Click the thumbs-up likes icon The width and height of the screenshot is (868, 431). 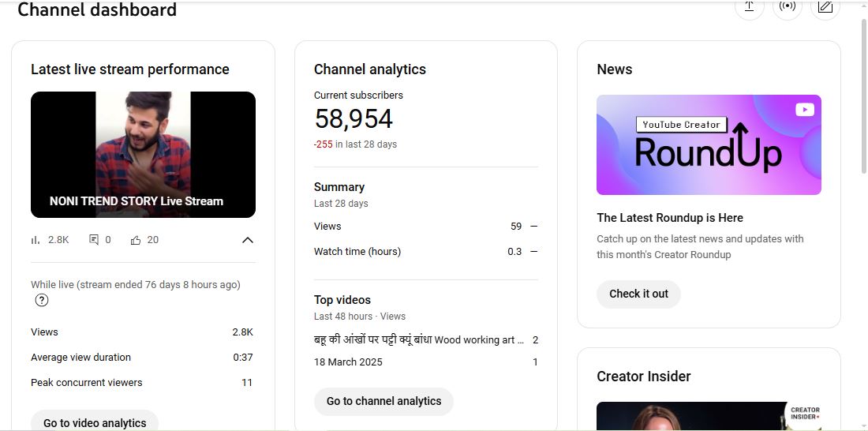click(x=136, y=240)
